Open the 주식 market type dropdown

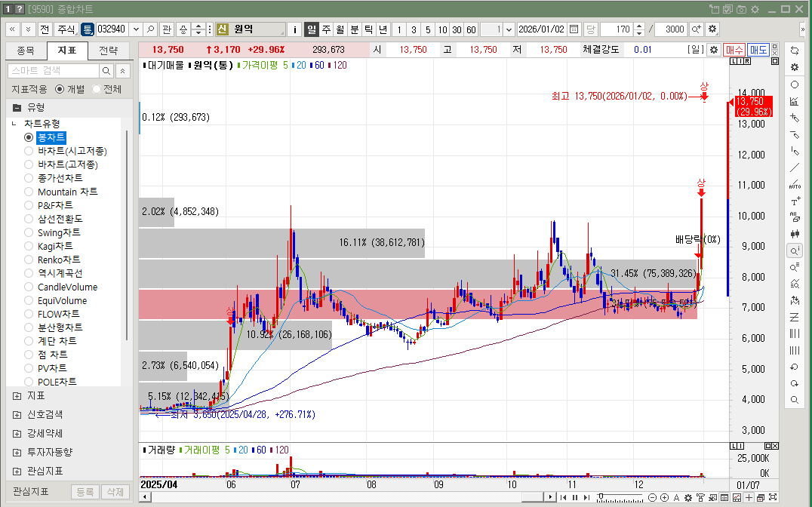pyautogui.click(x=66, y=29)
